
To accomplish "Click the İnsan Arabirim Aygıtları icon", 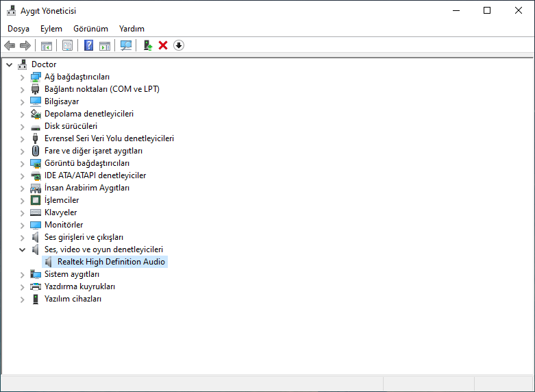I will [x=36, y=188].
